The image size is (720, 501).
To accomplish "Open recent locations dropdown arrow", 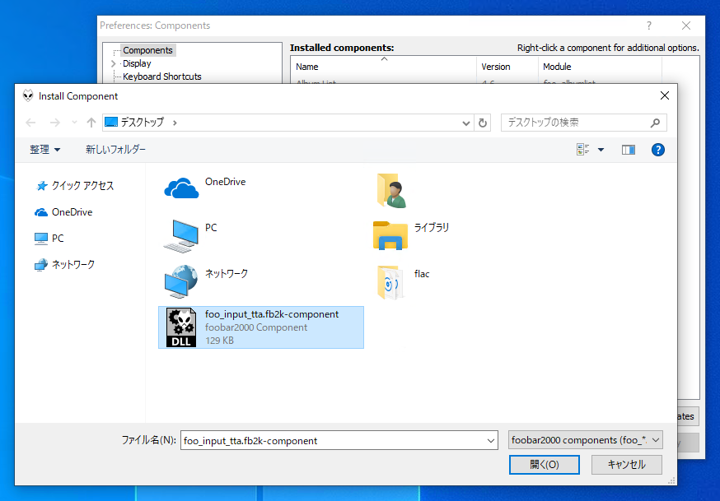I will pyautogui.click(x=74, y=123).
